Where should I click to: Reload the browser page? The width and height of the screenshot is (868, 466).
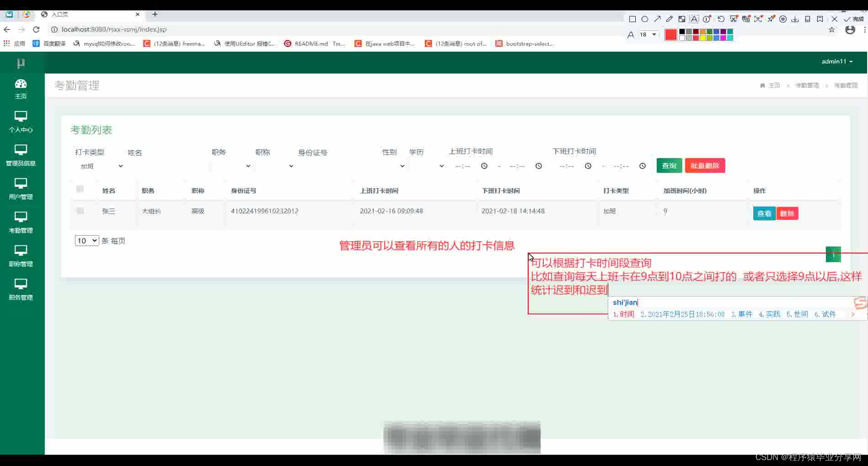36,29
